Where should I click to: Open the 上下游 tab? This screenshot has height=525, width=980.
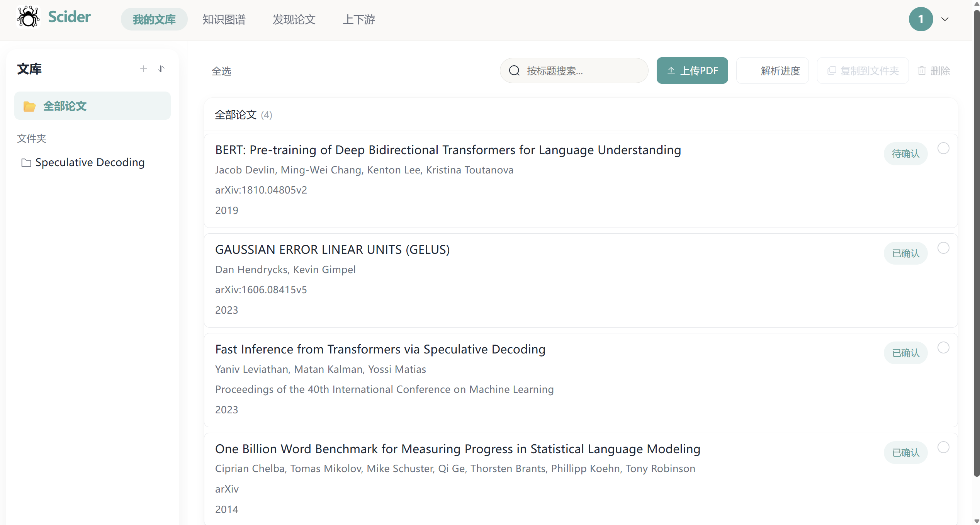359,19
